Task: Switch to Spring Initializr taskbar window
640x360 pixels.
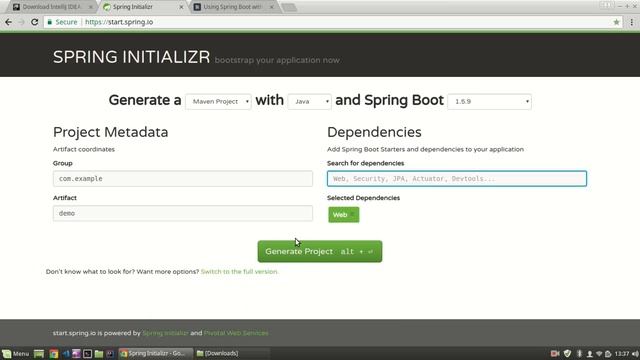Action: [156, 353]
